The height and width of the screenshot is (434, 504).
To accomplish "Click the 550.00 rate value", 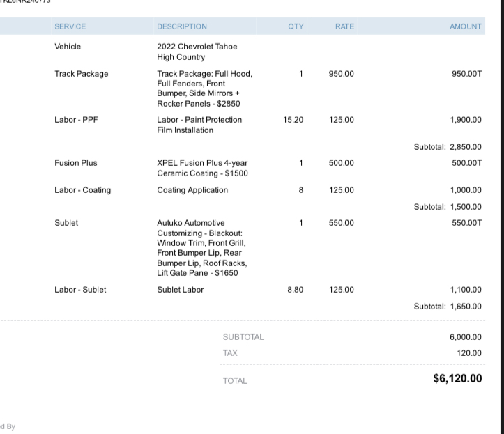I will coord(342,223).
